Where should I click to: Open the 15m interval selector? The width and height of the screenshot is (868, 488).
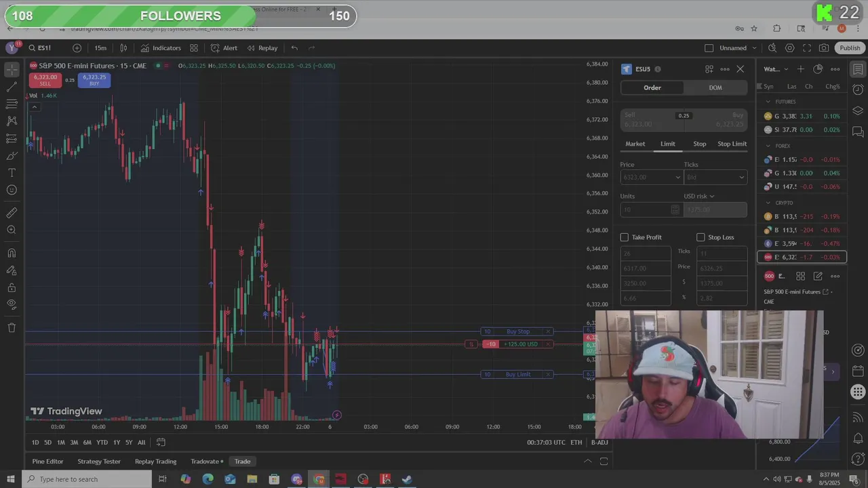click(100, 48)
